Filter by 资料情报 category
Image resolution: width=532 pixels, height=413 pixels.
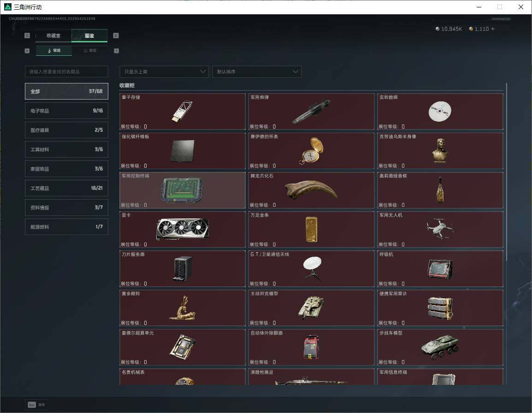tap(66, 207)
